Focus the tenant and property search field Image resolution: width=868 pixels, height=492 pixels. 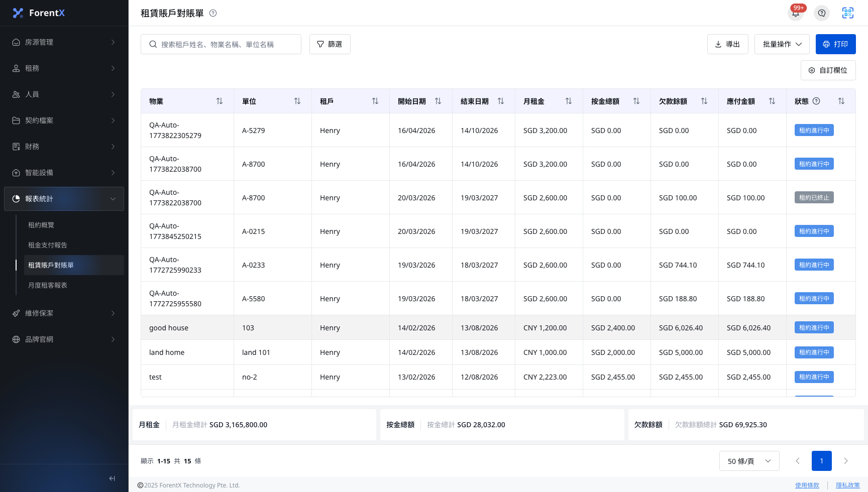221,44
